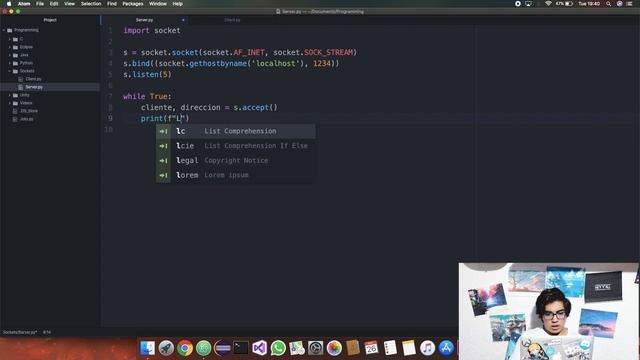Open Notification Center list icon

tap(630, 4)
